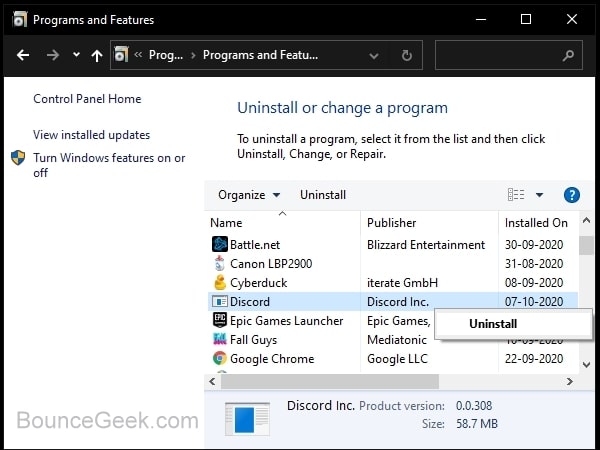Go up one folder level arrow
The image size is (600, 450).
pos(97,56)
